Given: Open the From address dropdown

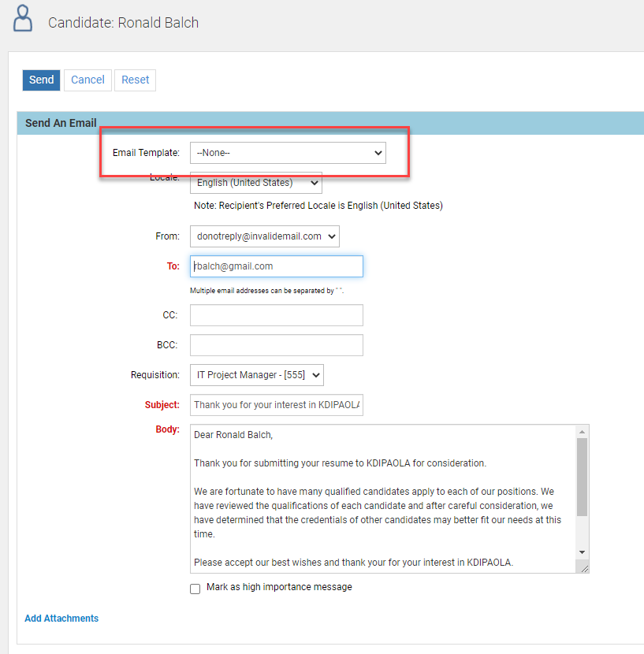Looking at the screenshot, I should [264, 236].
